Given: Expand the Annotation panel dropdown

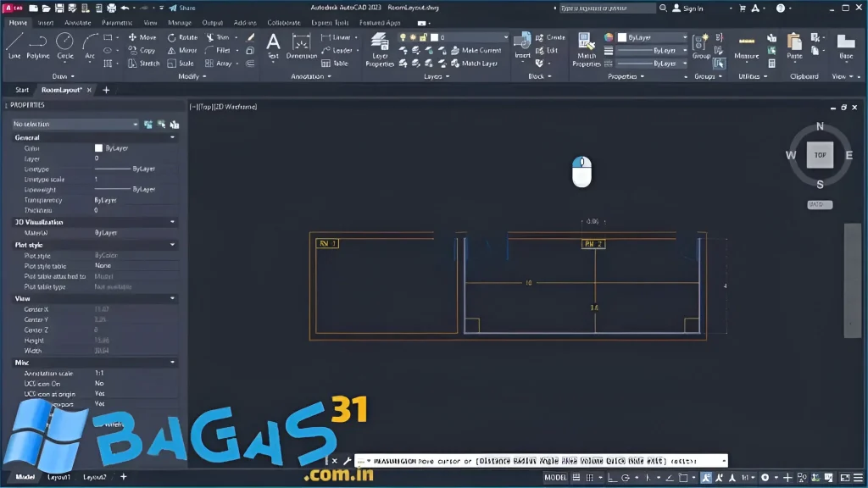Looking at the screenshot, I should 311,76.
